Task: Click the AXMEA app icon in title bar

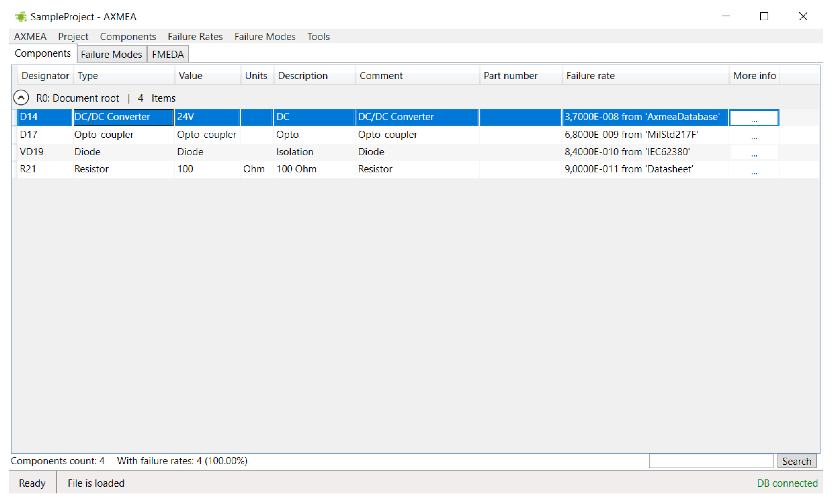Action: click(x=21, y=16)
